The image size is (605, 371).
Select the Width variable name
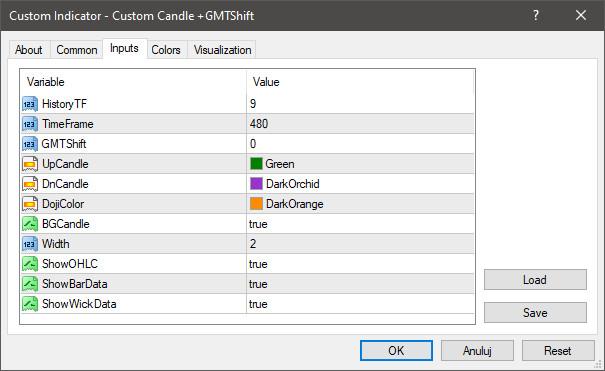click(56, 244)
